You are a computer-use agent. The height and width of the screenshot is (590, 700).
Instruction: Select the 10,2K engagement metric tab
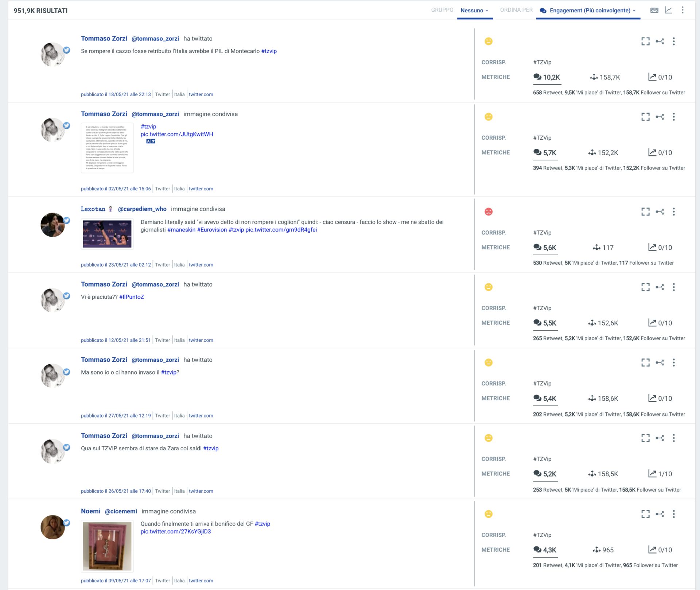pos(547,77)
